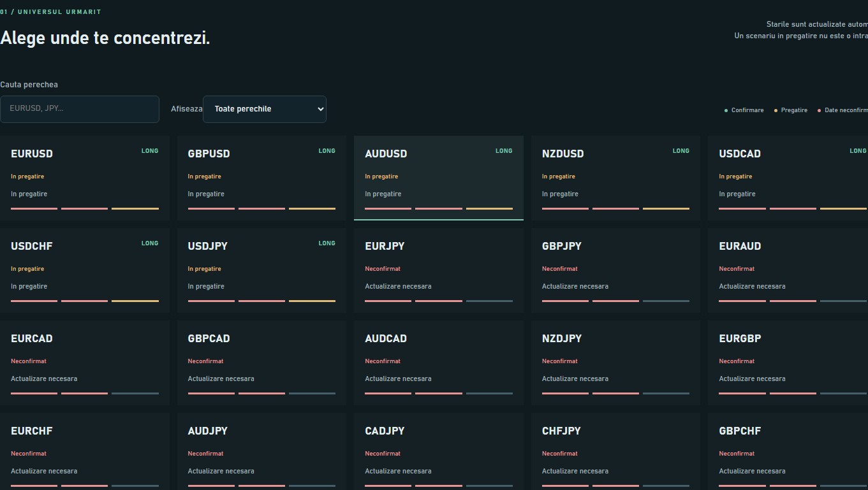This screenshot has height=490, width=868.
Task: Select the USDCHF pair card
Action: (x=85, y=270)
